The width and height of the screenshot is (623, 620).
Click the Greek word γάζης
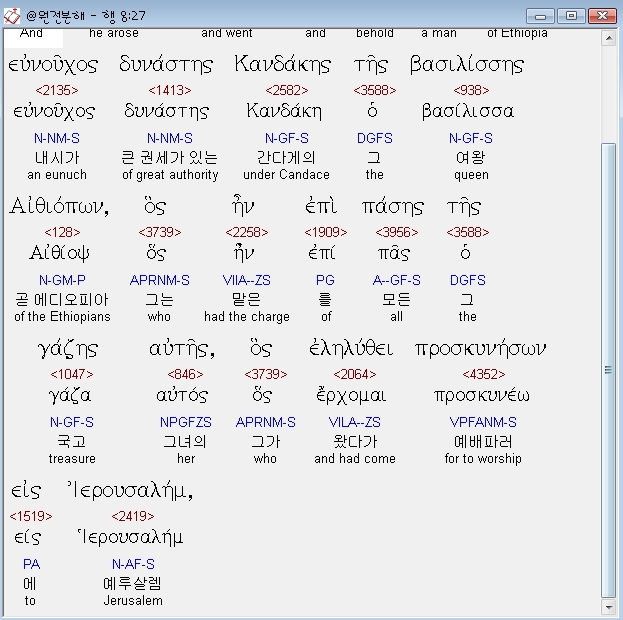click(68, 350)
